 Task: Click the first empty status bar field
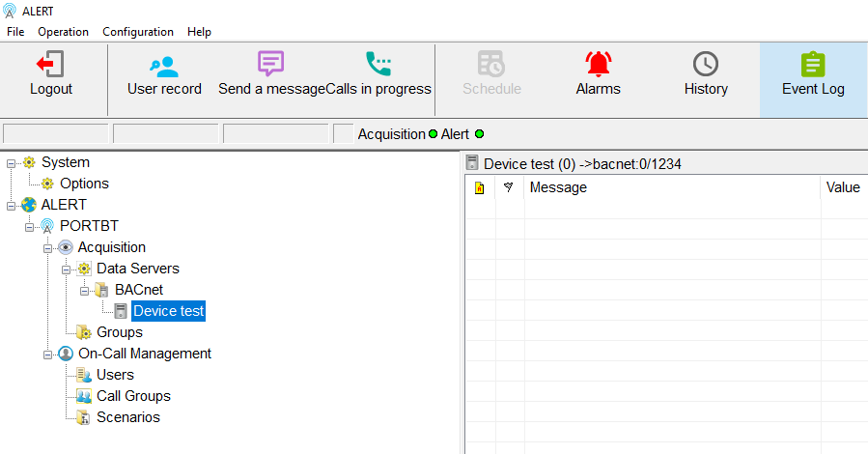point(56,134)
